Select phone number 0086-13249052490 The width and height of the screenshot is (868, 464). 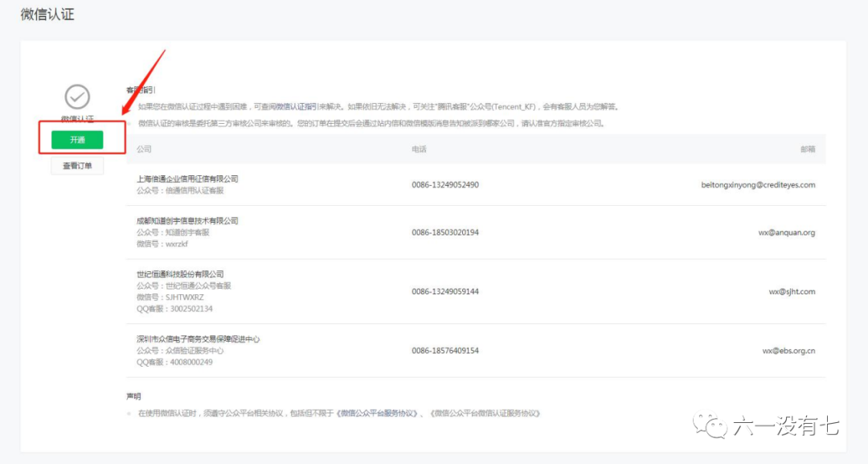click(x=445, y=185)
